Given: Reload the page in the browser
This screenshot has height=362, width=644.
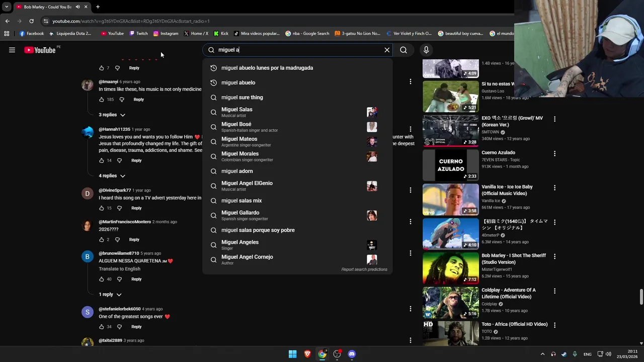Looking at the screenshot, I should [31, 21].
